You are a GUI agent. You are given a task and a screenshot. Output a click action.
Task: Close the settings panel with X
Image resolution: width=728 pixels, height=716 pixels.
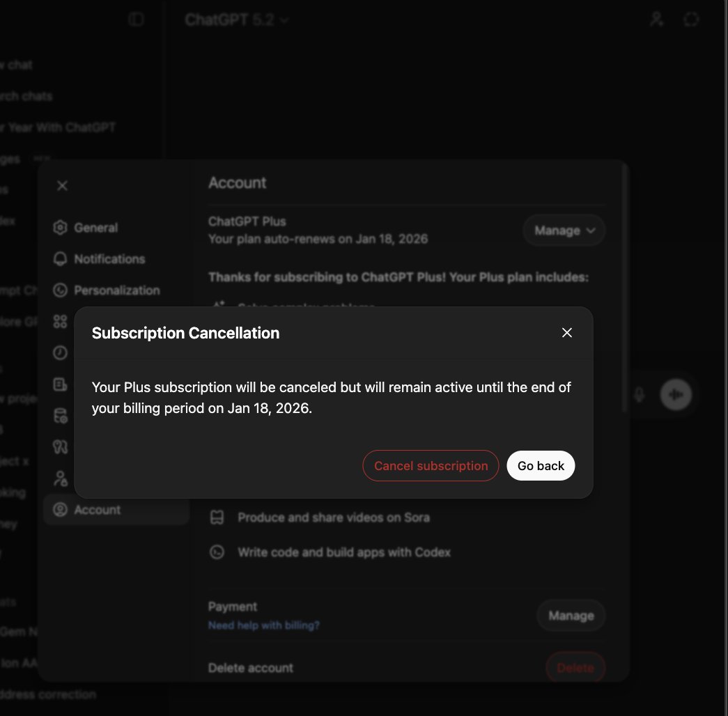[x=62, y=186]
